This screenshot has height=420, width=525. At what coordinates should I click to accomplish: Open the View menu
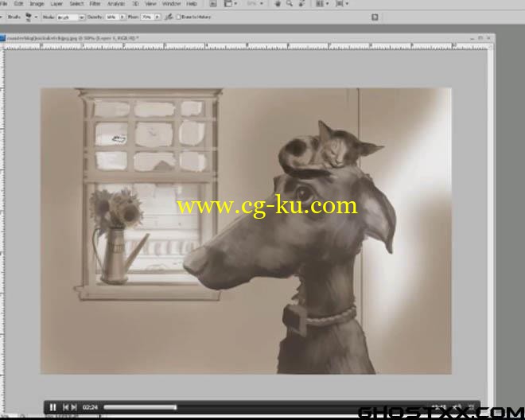[150, 4]
